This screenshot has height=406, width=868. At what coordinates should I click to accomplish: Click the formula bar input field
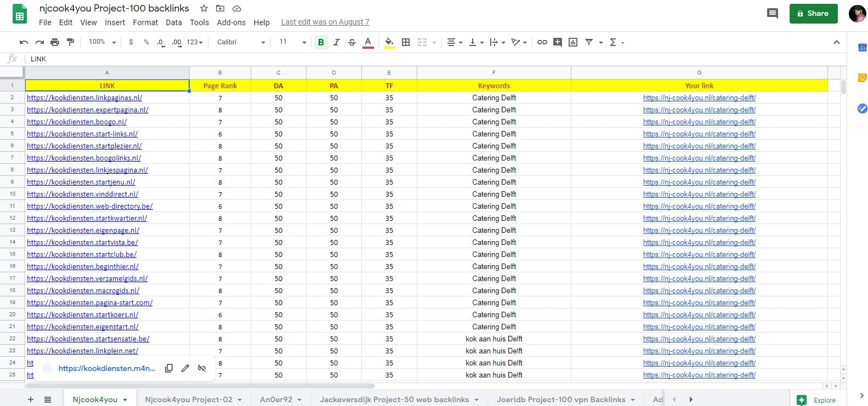(384, 59)
